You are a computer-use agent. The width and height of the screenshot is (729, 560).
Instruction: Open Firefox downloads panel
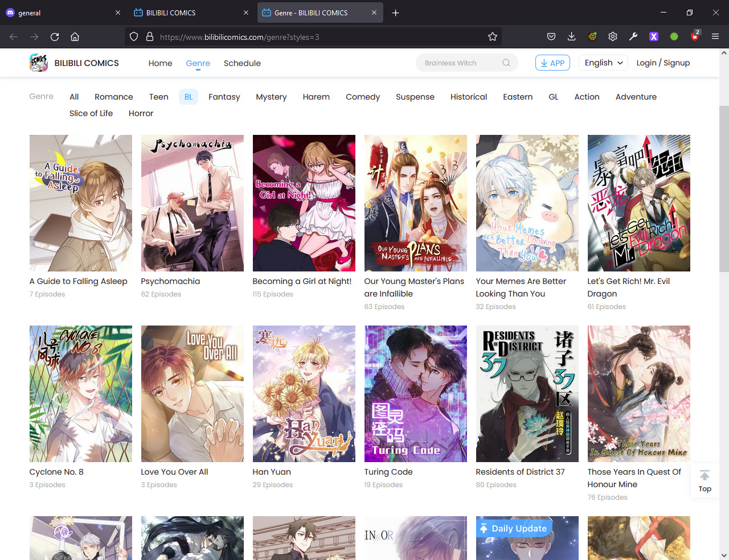coord(571,37)
